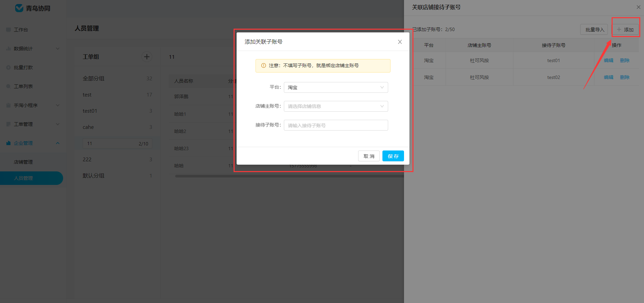This screenshot has height=303, width=644.
Task: Open 批量打款 in the sidebar
Action: pos(23,67)
